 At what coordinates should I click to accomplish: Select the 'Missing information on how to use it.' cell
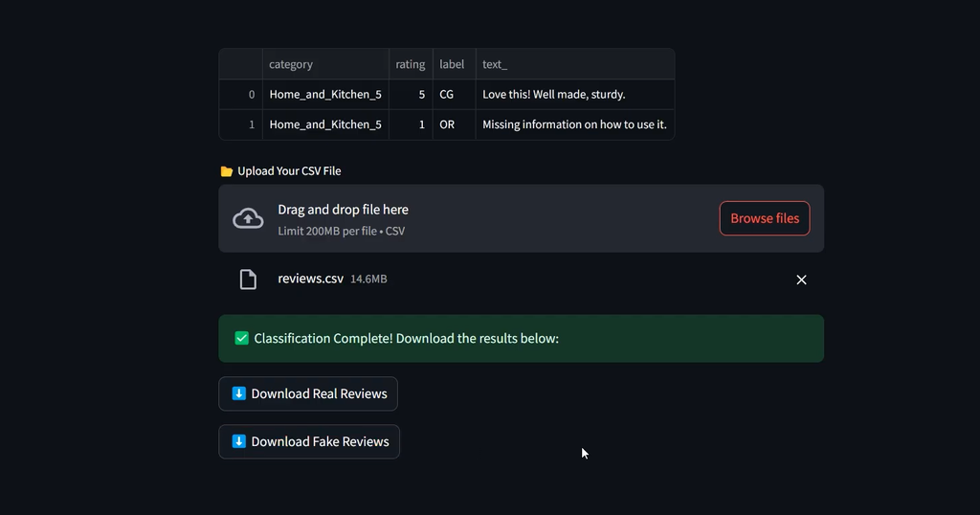pos(575,124)
